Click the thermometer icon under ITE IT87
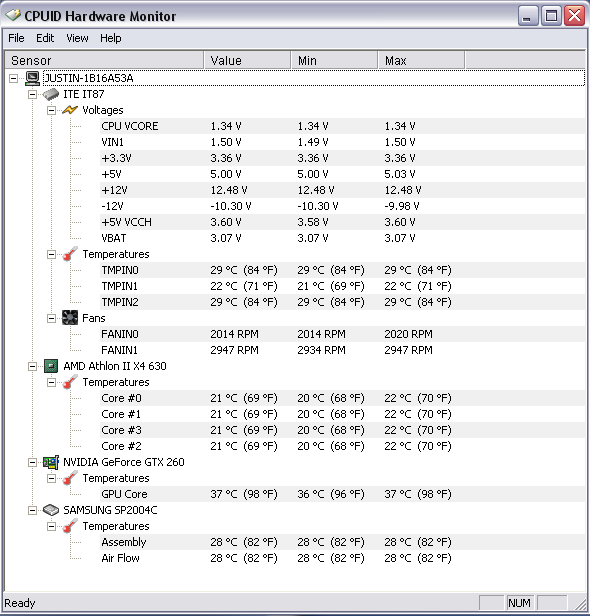The width and height of the screenshot is (590, 616). pos(70,254)
